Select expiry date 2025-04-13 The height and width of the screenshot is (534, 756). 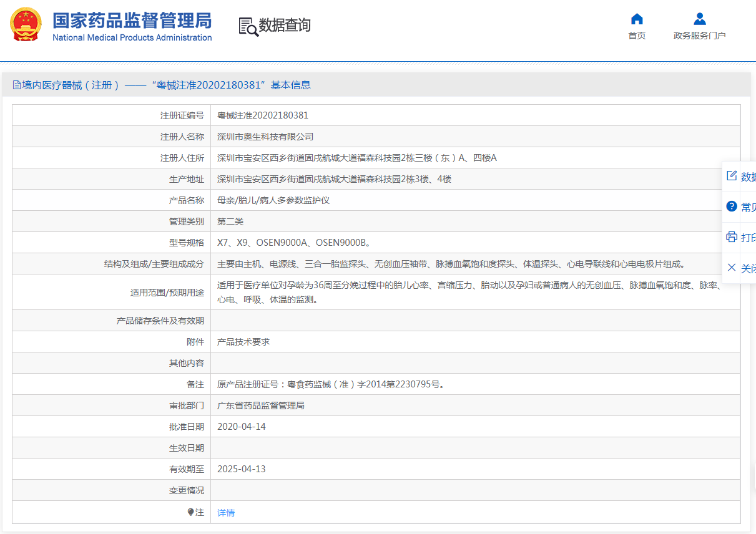pos(242,469)
